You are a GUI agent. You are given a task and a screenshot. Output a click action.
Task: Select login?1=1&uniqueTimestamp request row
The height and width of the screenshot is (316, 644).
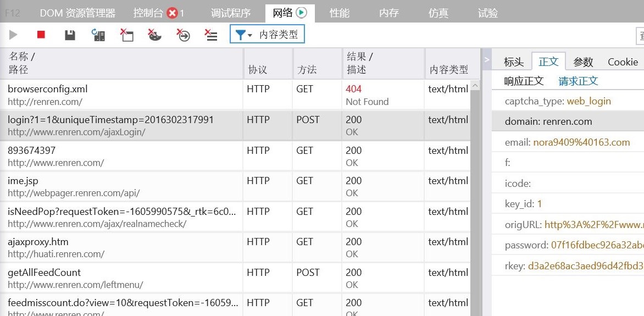coord(235,125)
